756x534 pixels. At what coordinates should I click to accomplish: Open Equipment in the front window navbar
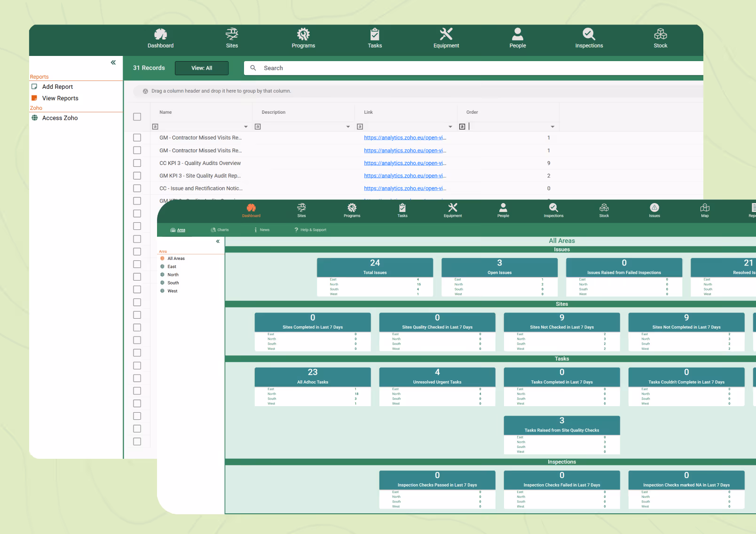[453, 210]
